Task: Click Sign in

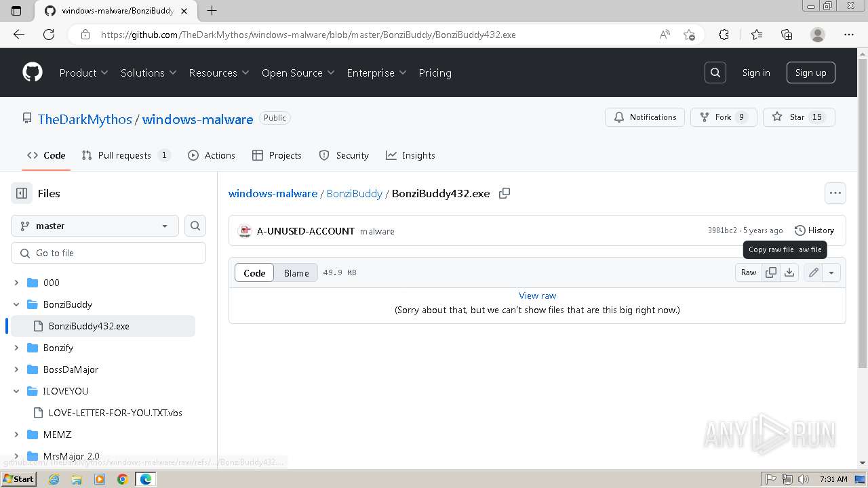Action: coord(756,73)
